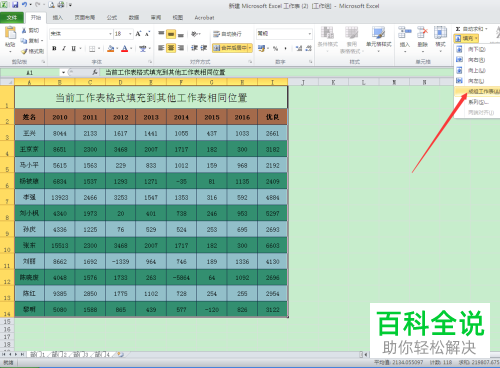The width and height of the screenshot is (500, 368).
Task: Open the font name dropdown
Action: [110, 34]
